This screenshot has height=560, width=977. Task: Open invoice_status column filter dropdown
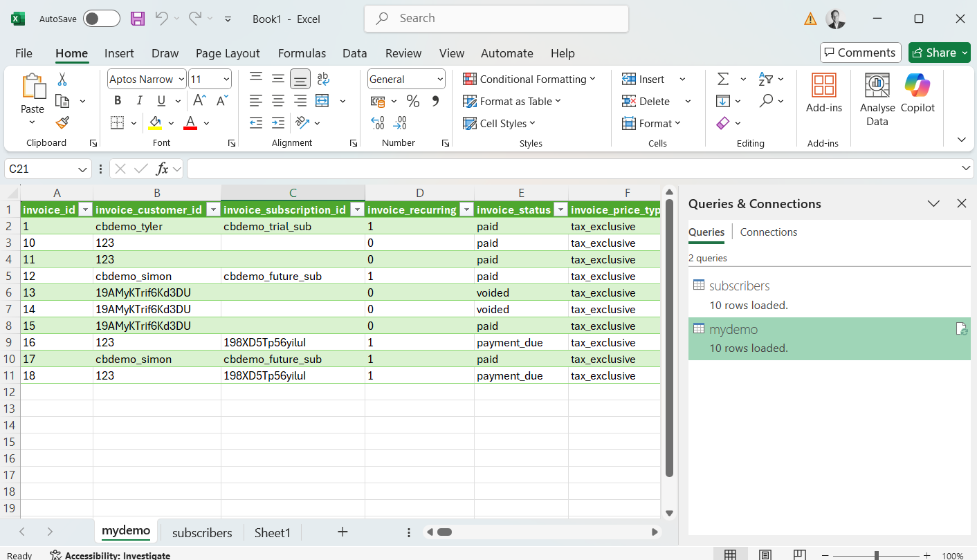pos(559,209)
